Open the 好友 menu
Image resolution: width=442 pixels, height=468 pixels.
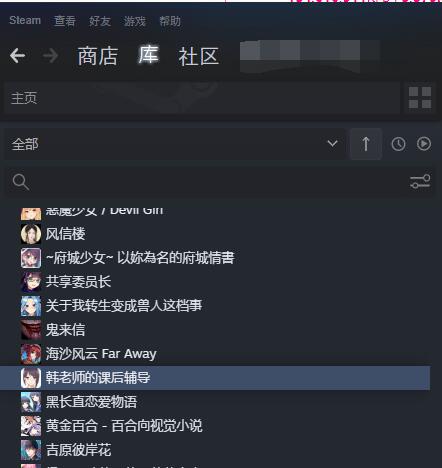[x=100, y=21]
